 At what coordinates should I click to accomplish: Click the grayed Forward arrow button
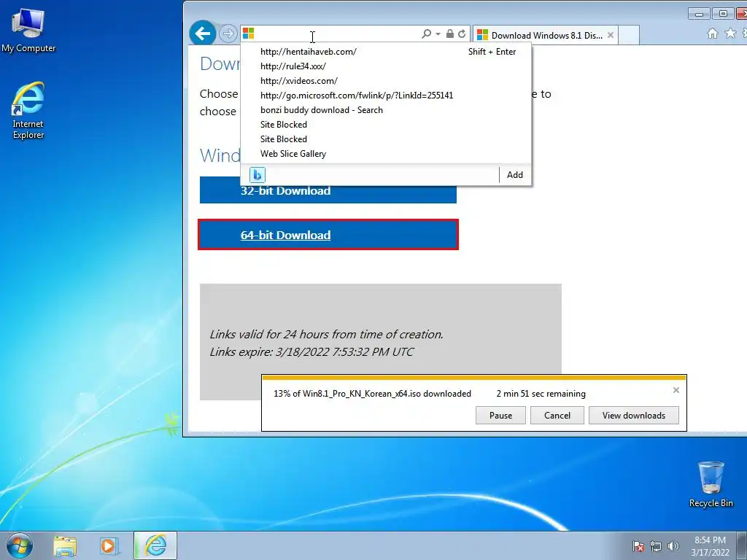(x=228, y=34)
